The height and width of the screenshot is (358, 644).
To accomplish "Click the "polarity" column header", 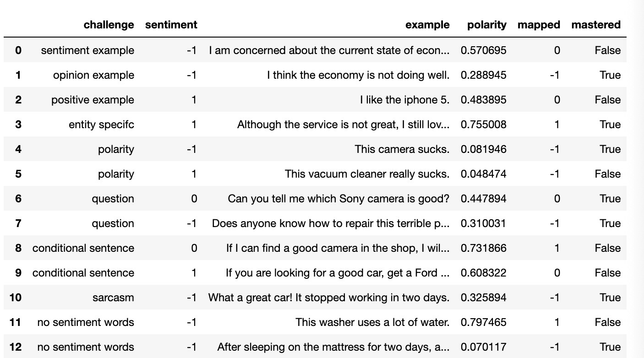I will 486,25.
